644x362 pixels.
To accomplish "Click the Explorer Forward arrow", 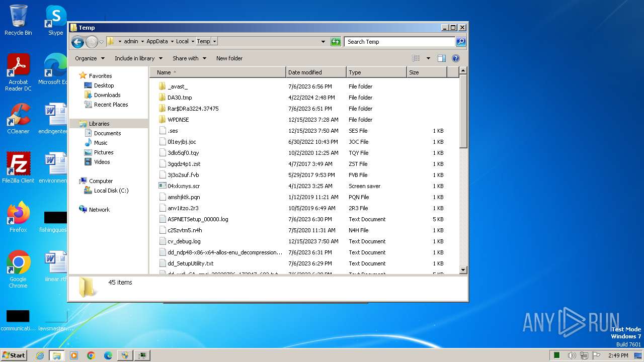I will pos(92,42).
